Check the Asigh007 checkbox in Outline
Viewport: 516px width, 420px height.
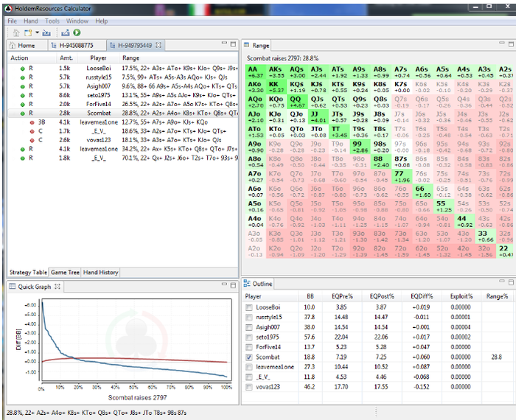pyautogui.click(x=249, y=328)
